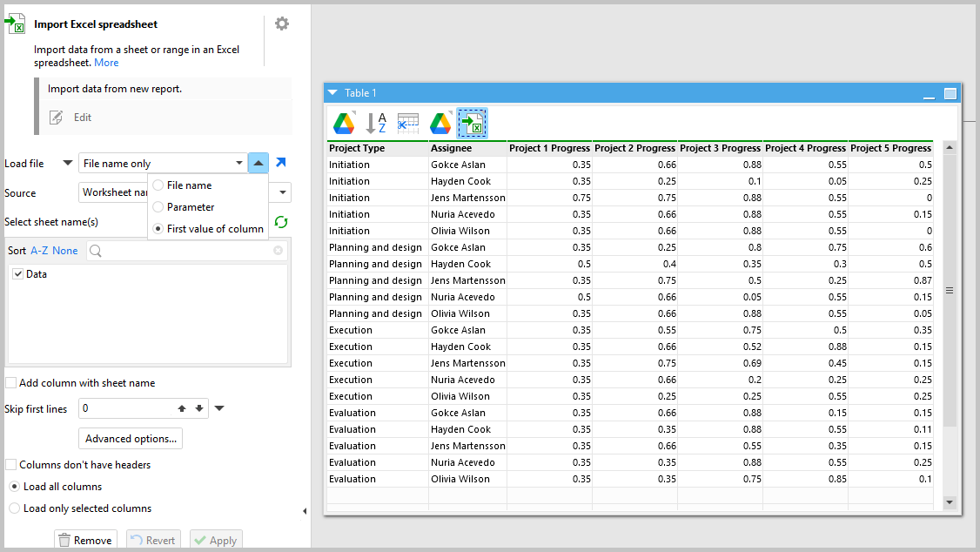Click the sheet name search input
Screen dimensions: 980x552
click(187, 251)
